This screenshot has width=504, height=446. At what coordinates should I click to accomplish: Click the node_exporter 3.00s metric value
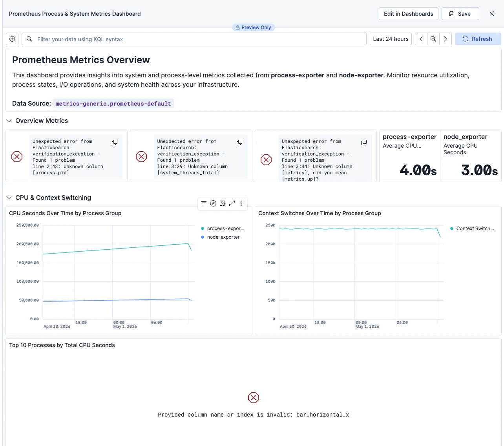click(x=480, y=170)
